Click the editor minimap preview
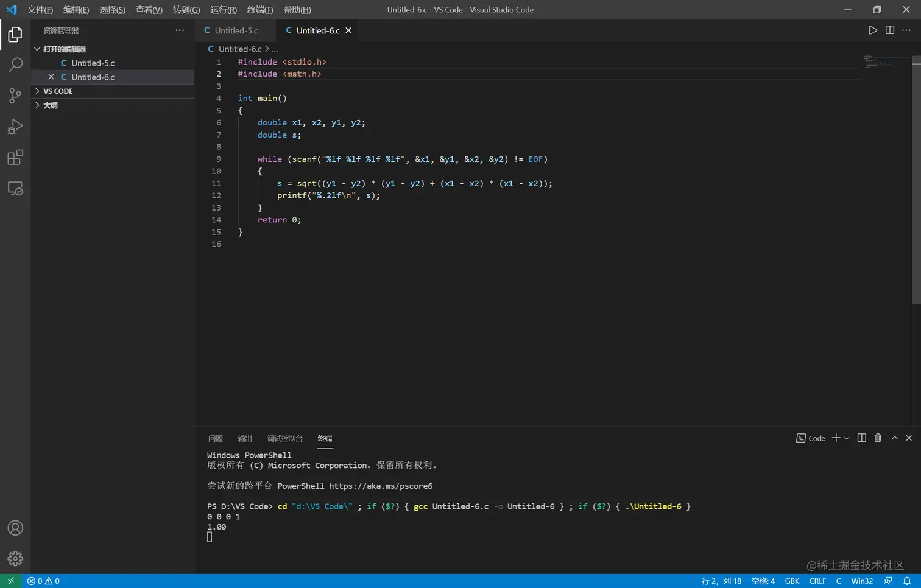This screenshot has height=588, width=921. coord(877,62)
